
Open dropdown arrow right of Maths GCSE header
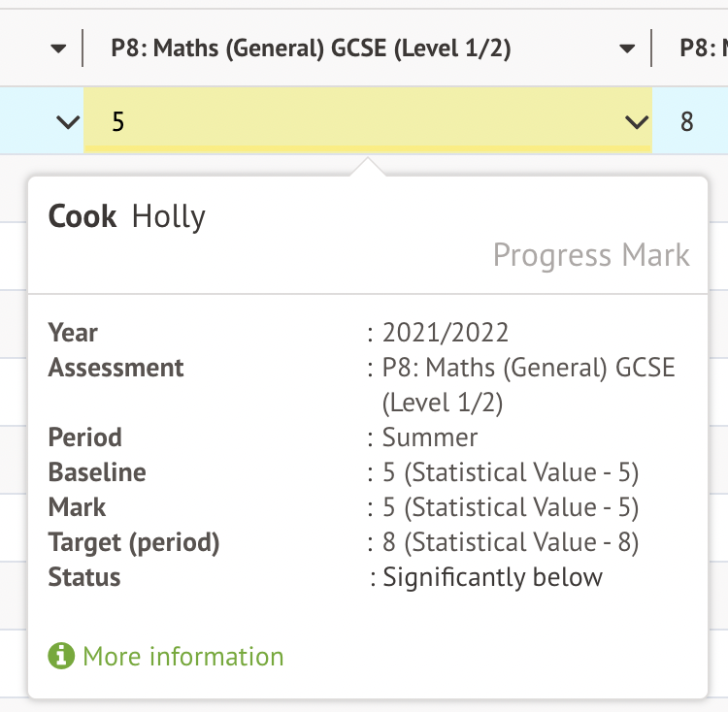coord(629,49)
